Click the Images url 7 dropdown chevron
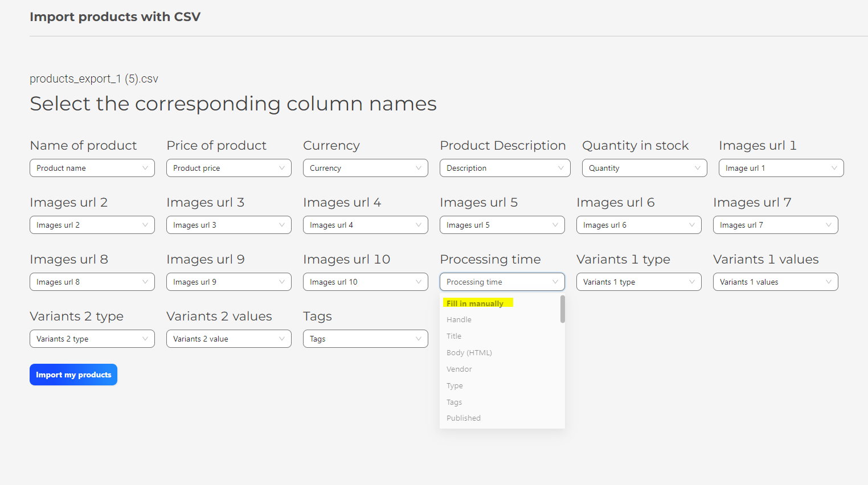Image resolution: width=868 pixels, height=485 pixels. (828, 225)
